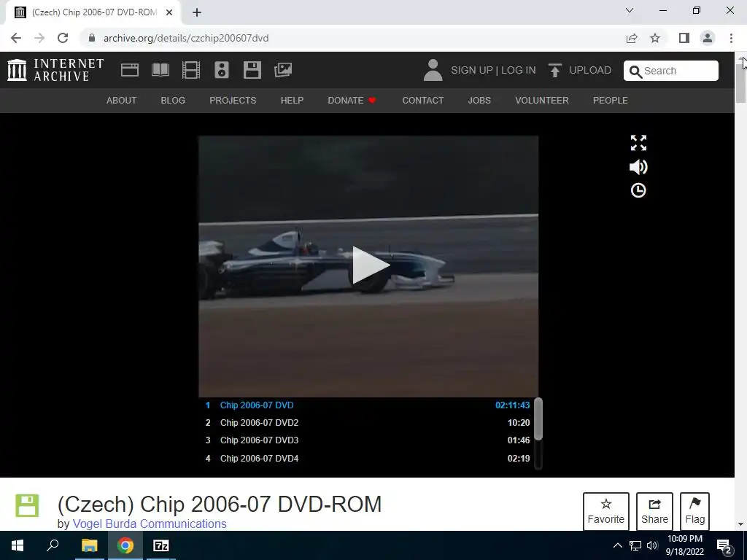Select playlist item Chip 2006-07 DVD2
The height and width of the screenshot is (560, 747).
point(368,423)
